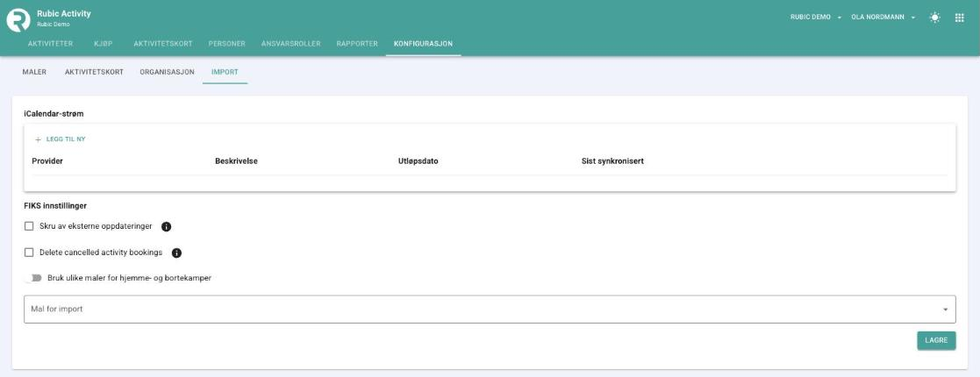
Task: Toggle Bruk ulike maler for hjemme- og bortekamper
Action: click(x=33, y=278)
